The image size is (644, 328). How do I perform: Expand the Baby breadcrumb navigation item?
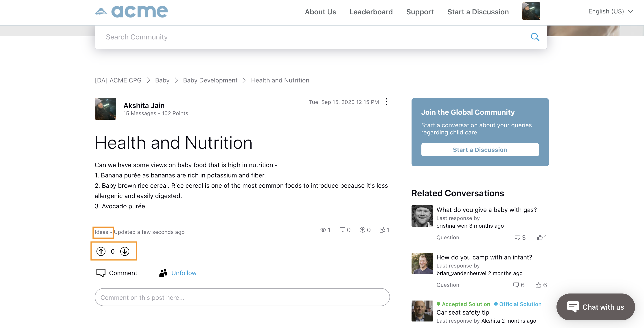pos(163,80)
